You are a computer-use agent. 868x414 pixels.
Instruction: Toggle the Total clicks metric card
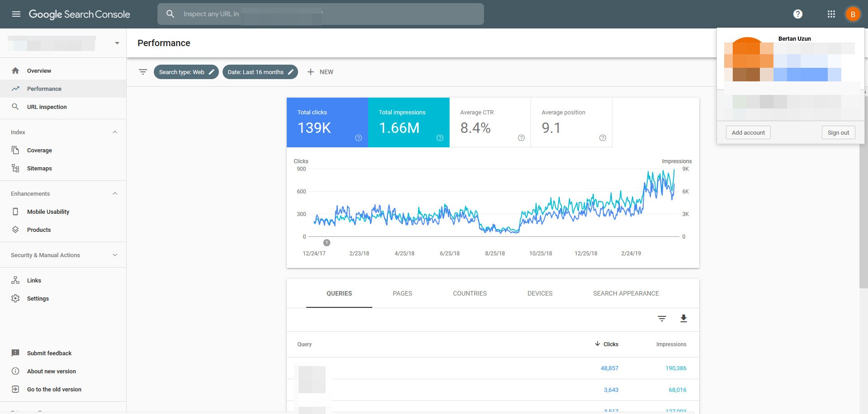tap(327, 122)
